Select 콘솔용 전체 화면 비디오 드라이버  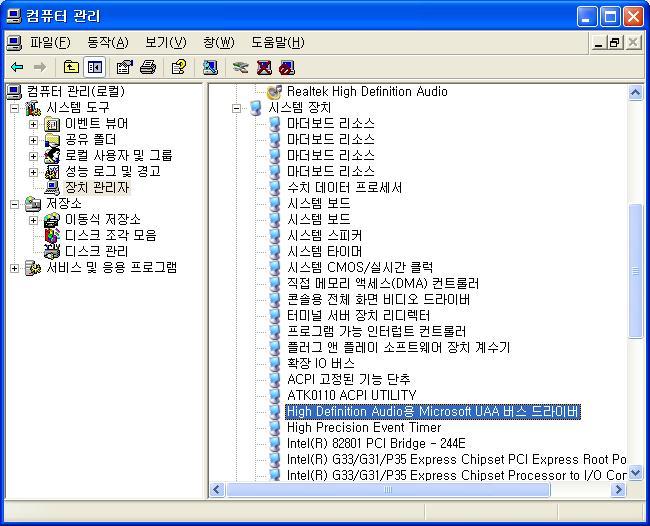(x=378, y=299)
